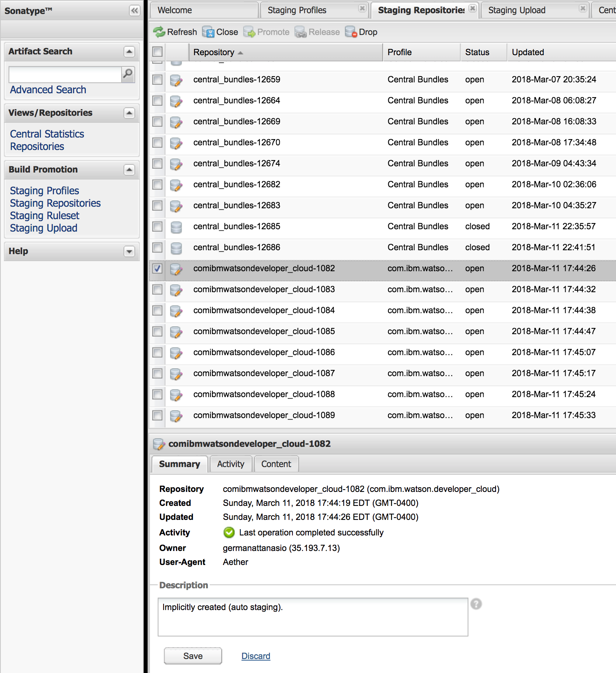Switch to the Welcome tab
The width and height of the screenshot is (616, 673).
(x=204, y=10)
